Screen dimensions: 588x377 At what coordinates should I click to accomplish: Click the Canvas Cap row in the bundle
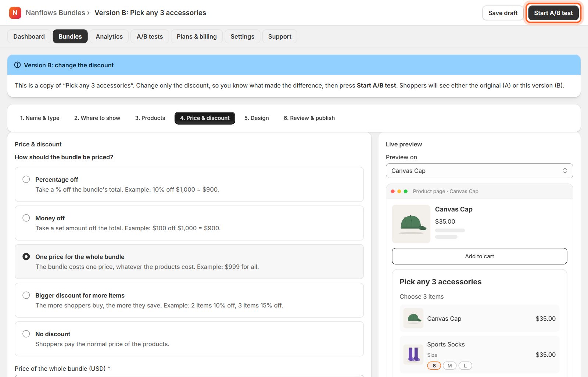(x=480, y=319)
